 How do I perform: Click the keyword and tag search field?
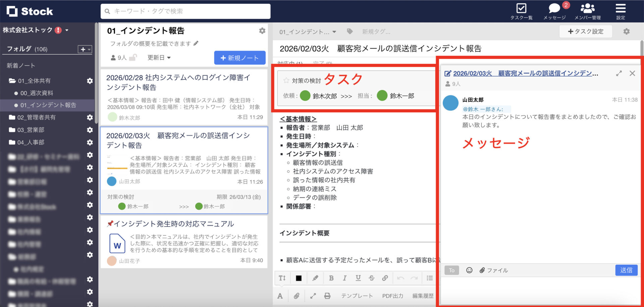(x=185, y=11)
